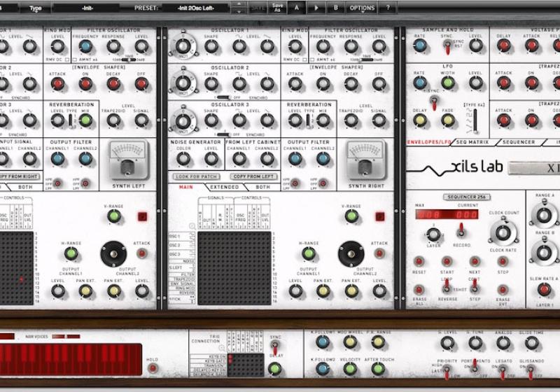Click the sequencer RESET red button
560x392 pixels.
tap(419, 261)
